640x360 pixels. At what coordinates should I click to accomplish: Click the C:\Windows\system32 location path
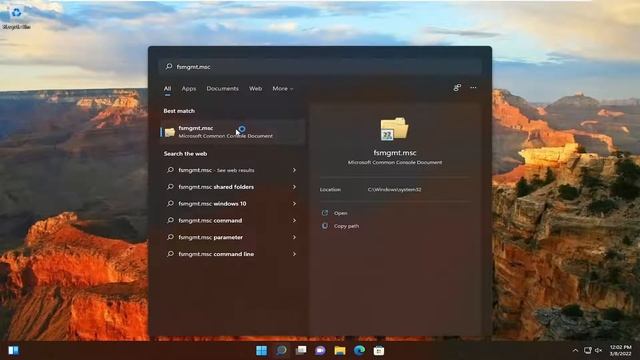394,189
